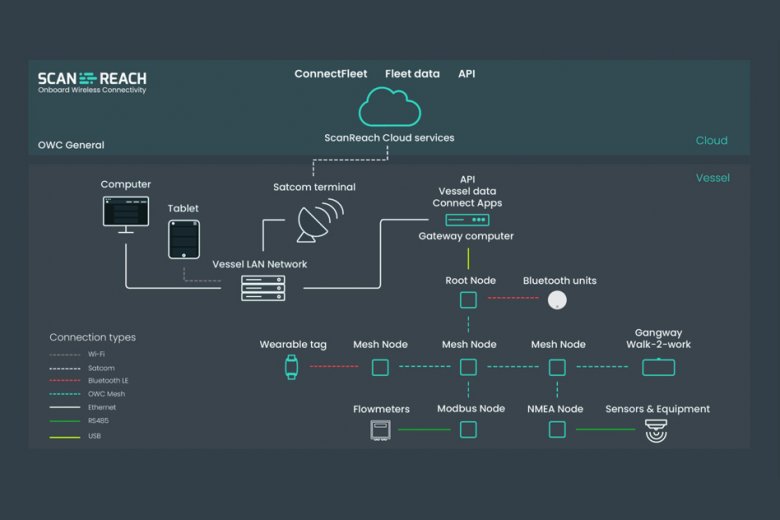Click the Flowmeters label
Viewport: 780px width, 520px height.
[x=382, y=409]
